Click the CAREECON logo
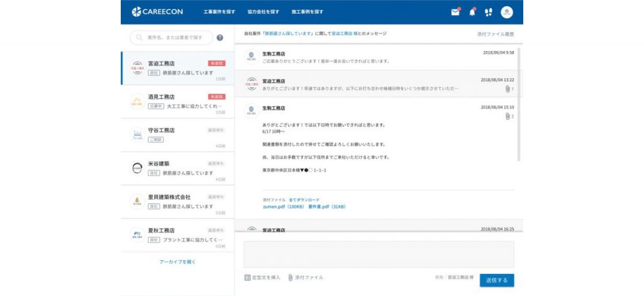The width and height of the screenshot is (644, 296). click(x=157, y=12)
